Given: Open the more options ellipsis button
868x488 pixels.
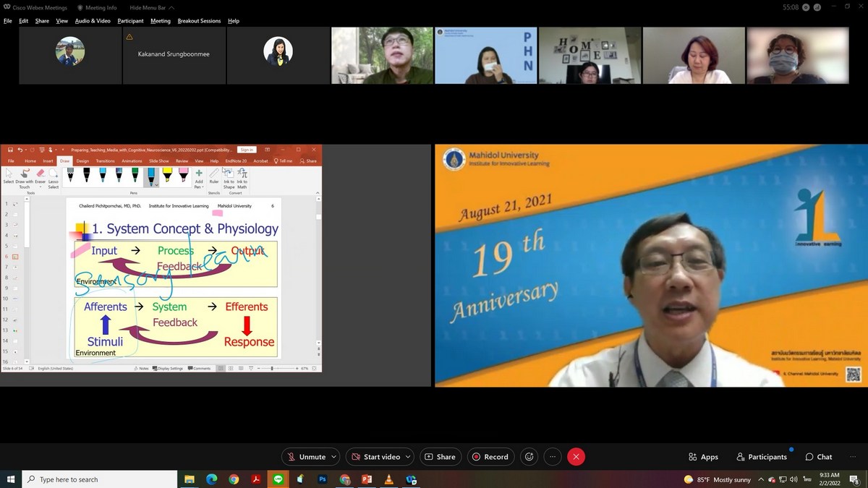Looking at the screenshot, I should [553, 457].
